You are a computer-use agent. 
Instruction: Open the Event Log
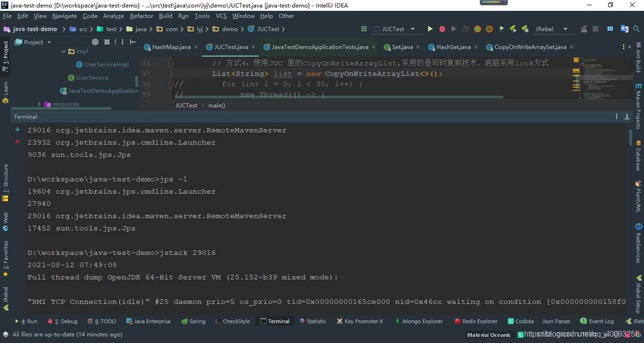(597, 321)
